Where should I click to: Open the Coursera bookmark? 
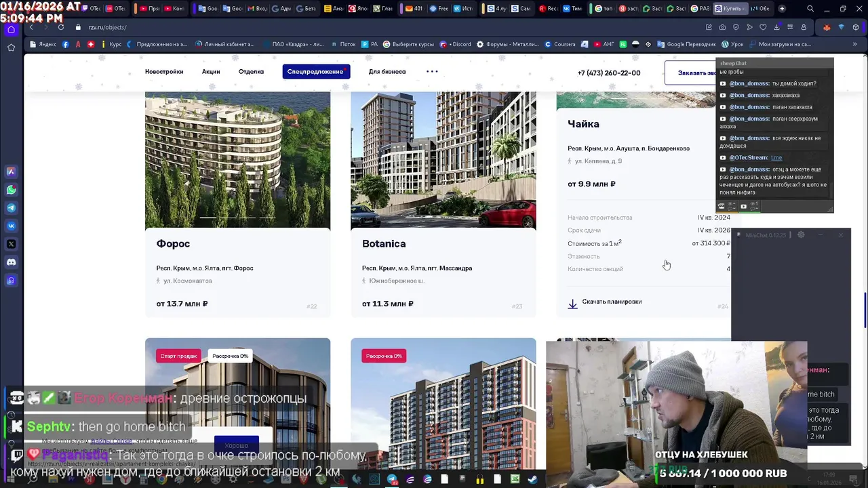(x=561, y=44)
